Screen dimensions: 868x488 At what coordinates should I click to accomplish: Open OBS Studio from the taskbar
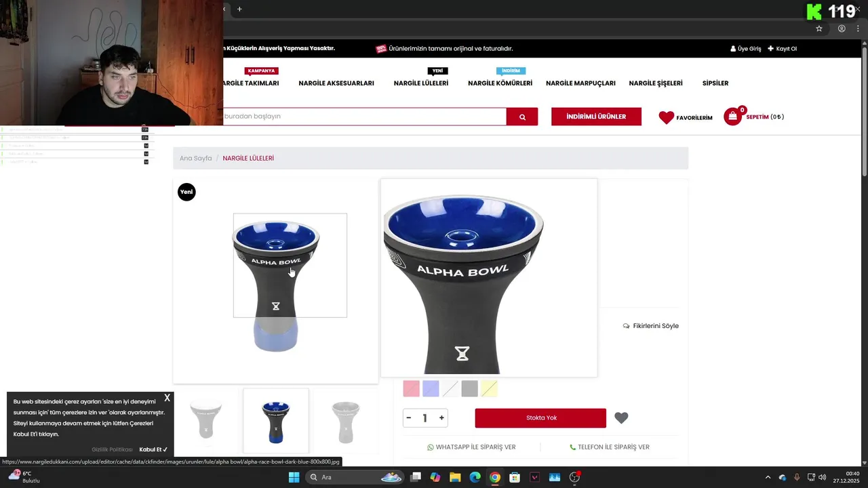point(574,477)
